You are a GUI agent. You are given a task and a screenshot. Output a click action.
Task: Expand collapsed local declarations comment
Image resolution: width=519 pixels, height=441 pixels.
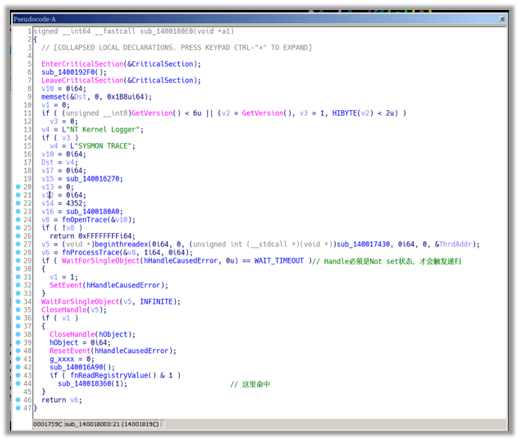point(177,48)
